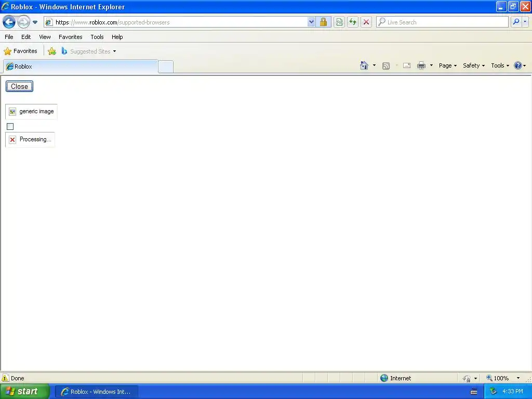Open the Help menu
Viewport: 532px width, 399px height.
(117, 37)
